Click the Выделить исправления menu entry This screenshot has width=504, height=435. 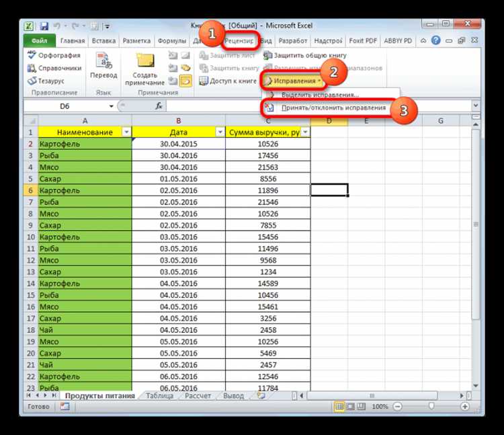tap(320, 95)
